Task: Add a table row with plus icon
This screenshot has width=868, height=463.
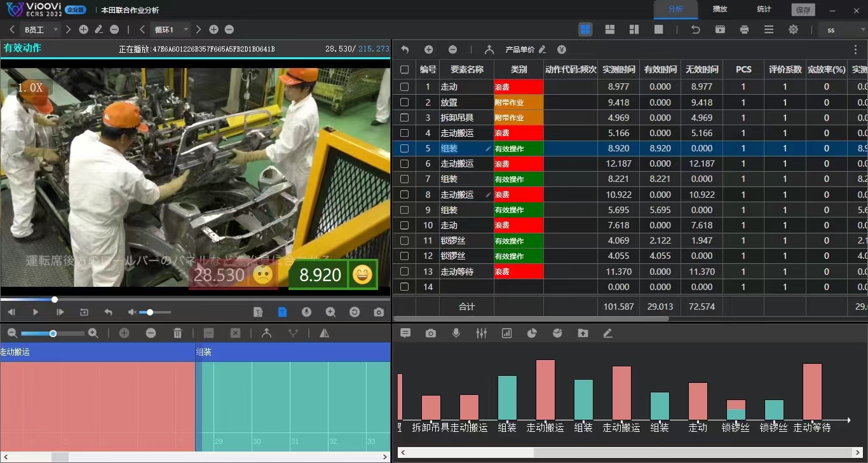Action: (x=429, y=50)
